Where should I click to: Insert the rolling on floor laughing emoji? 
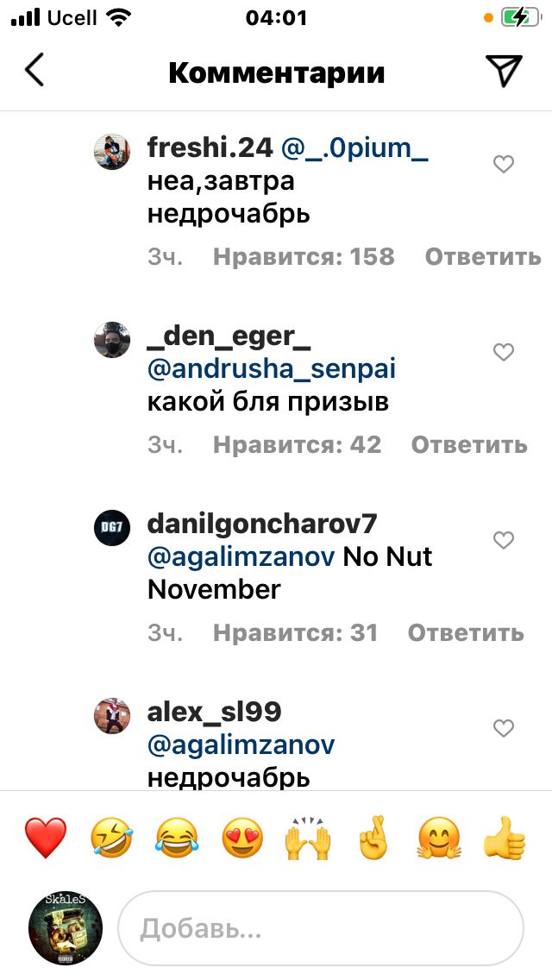click(112, 838)
